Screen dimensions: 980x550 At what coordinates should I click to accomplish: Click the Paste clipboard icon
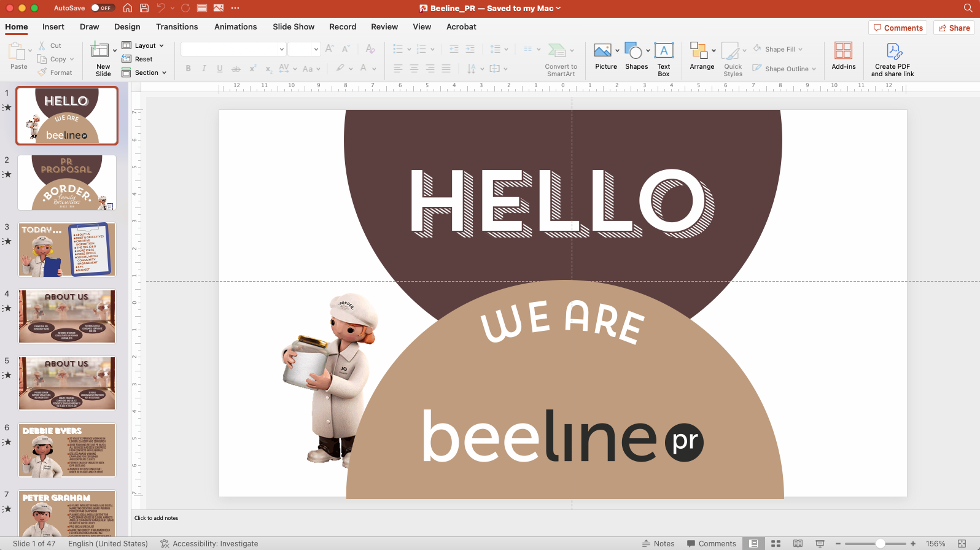[17, 51]
